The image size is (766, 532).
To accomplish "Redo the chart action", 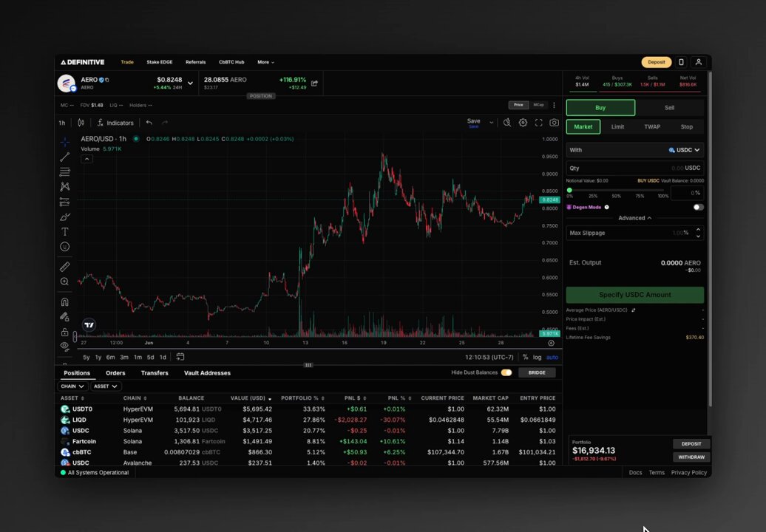I will (165, 123).
